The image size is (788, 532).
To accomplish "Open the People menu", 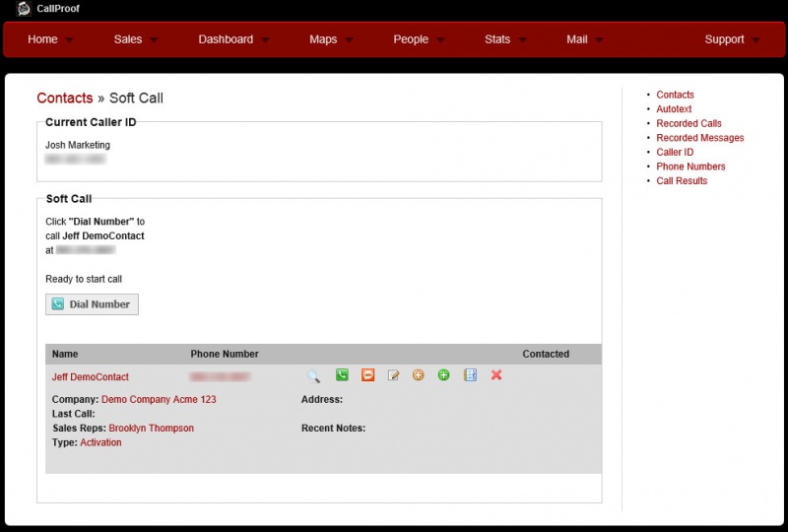I will click(x=419, y=39).
